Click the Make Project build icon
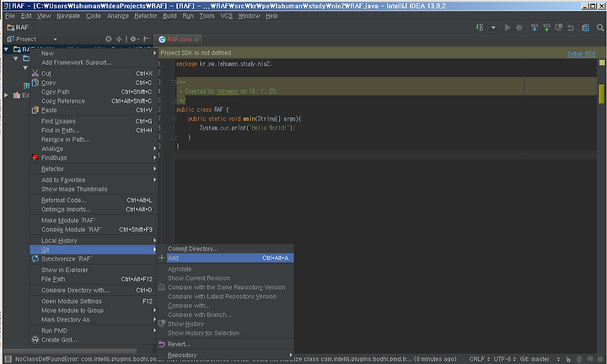 click(x=480, y=28)
